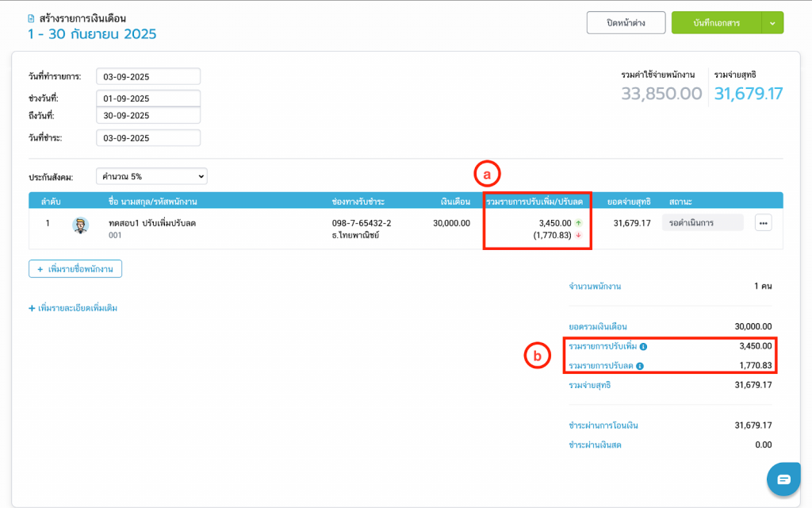Click the ช่วงวันที่ start date field
Image resolution: width=812 pixels, height=508 pixels.
[x=148, y=98]
